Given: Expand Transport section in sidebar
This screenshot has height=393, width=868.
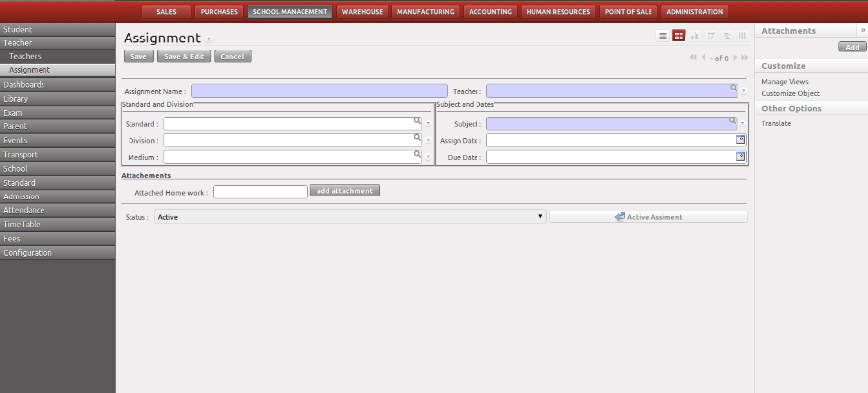Looking at the screenshot, I should coord(57,155).
